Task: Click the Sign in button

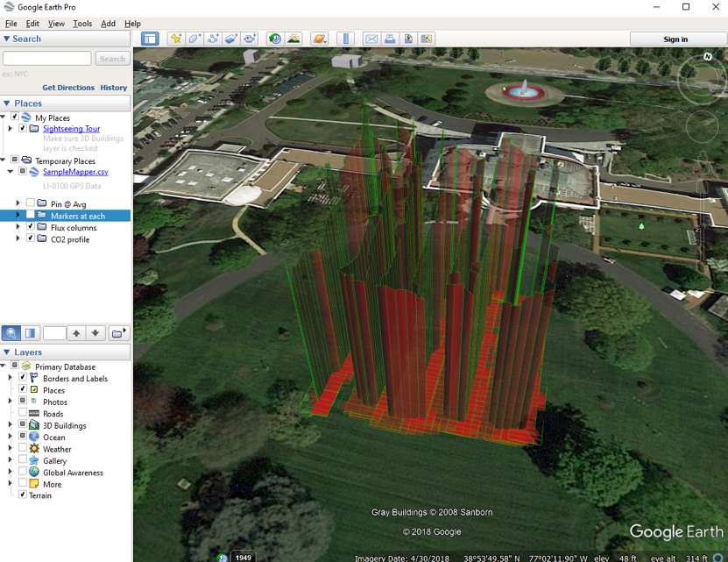Action: [x=675, y=39]
